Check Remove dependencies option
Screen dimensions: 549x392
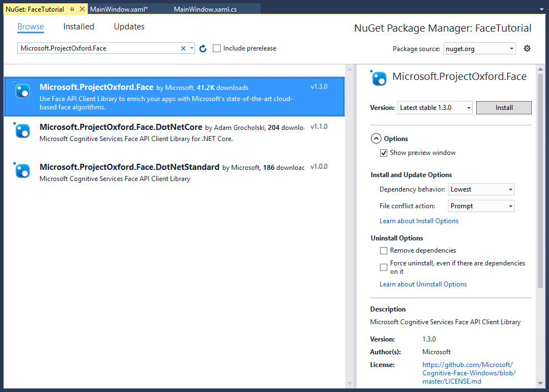tap(384, 250)
